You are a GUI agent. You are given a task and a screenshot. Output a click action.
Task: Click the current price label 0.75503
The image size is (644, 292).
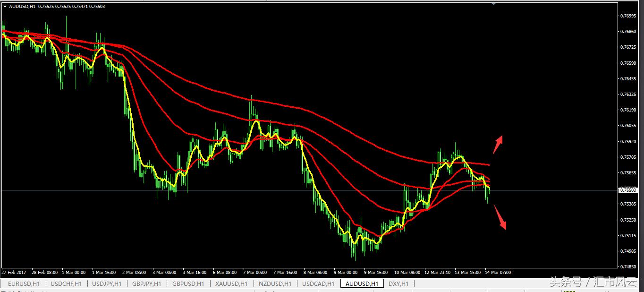point(627,190)
